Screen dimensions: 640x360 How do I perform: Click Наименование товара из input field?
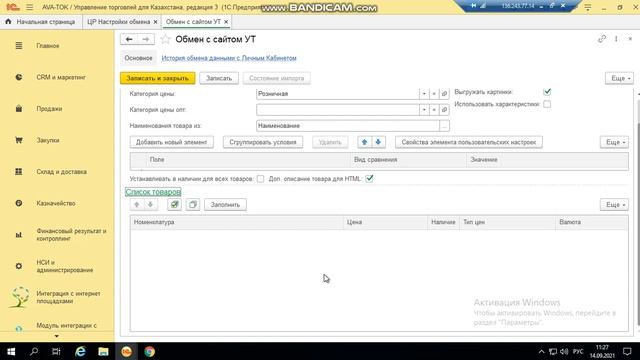click(x=348, y=126)
